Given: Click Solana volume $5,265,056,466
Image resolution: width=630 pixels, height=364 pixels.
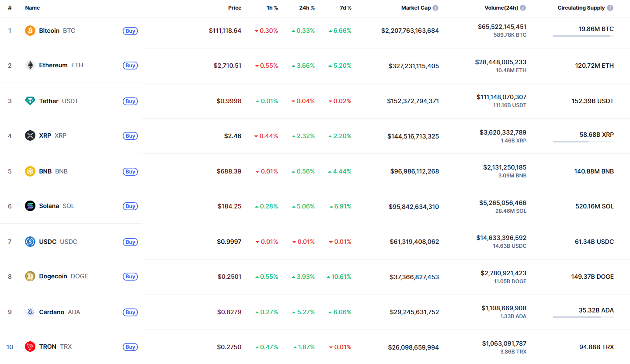Looking at the screenshot, I should (x=503, y=203).
